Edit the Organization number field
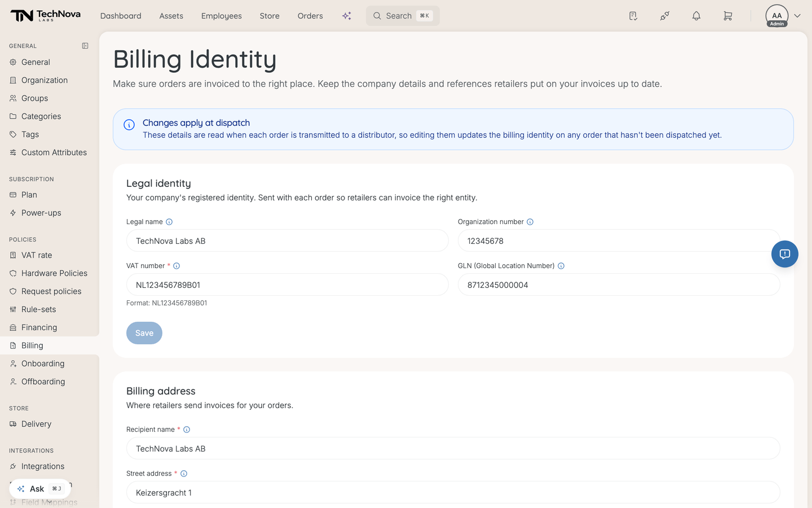812x508 pixels. coord(619,240)
